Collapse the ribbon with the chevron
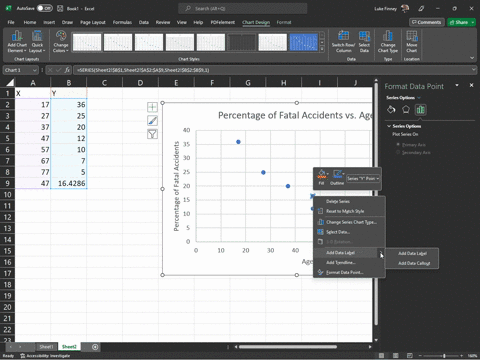The height and width of the screenshot is (360, 480). tap(472, 58)
